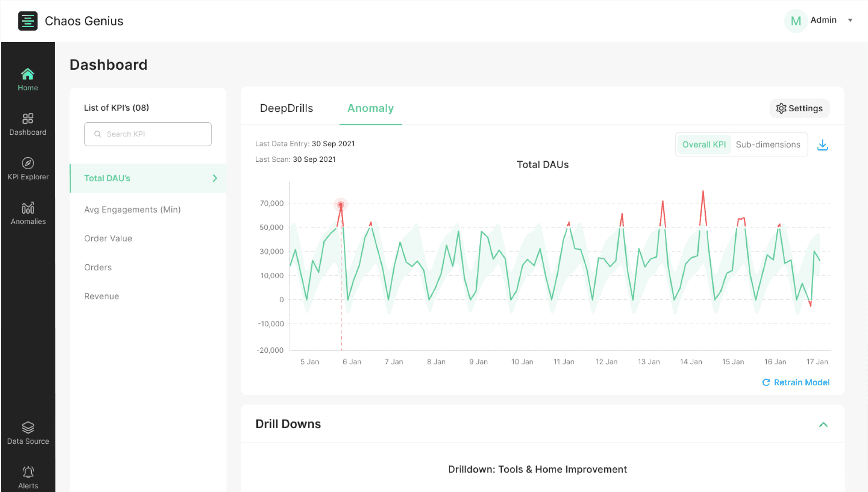Open the Anomalies chart icon in sidebar
This screenshot has height=492, width=868.
[x=28, y=208]
